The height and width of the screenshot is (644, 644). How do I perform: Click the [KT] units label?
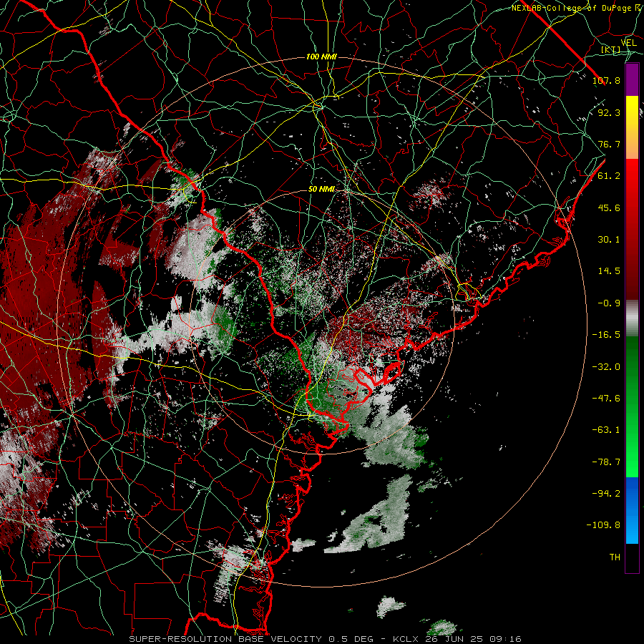(x=610, y=49)
